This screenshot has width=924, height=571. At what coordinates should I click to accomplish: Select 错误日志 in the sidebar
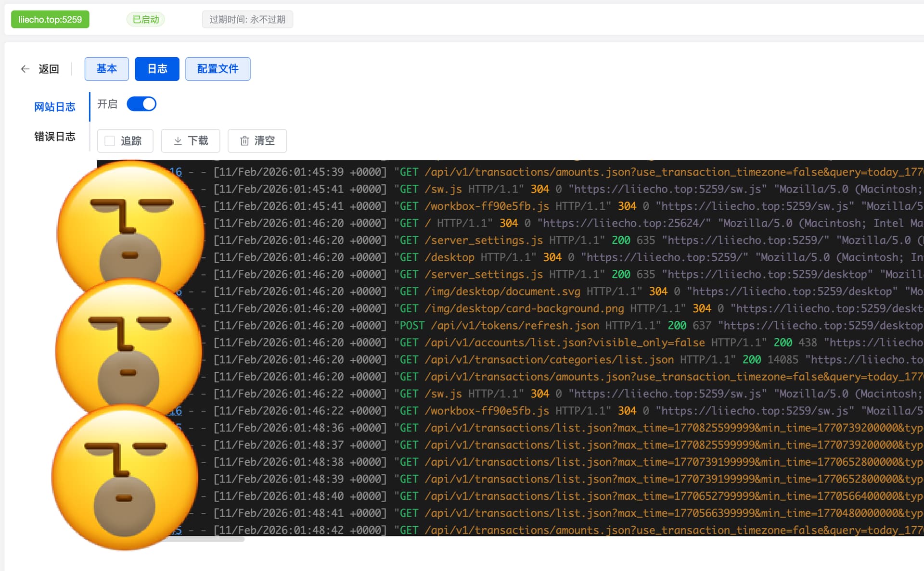point(54,136)
